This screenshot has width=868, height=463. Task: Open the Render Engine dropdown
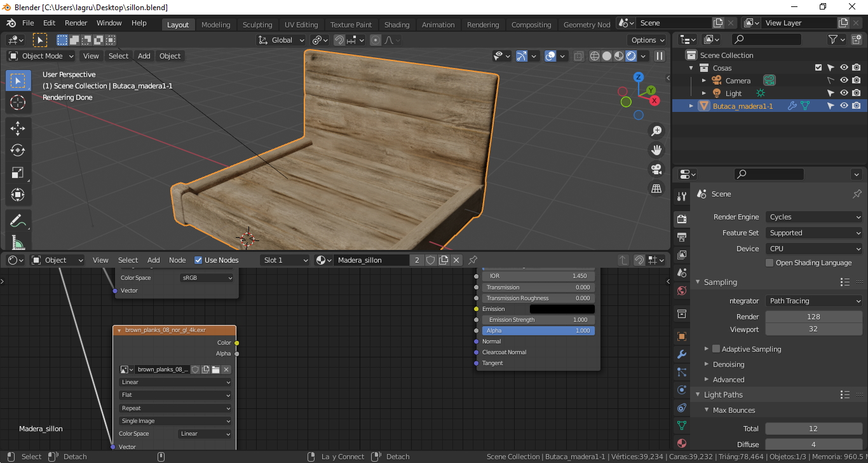coord(814,217)
